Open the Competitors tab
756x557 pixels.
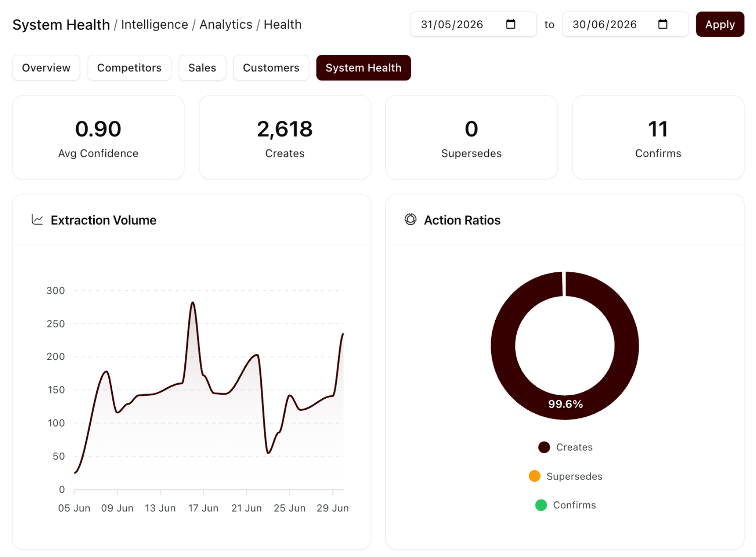(x=129, y=68)
